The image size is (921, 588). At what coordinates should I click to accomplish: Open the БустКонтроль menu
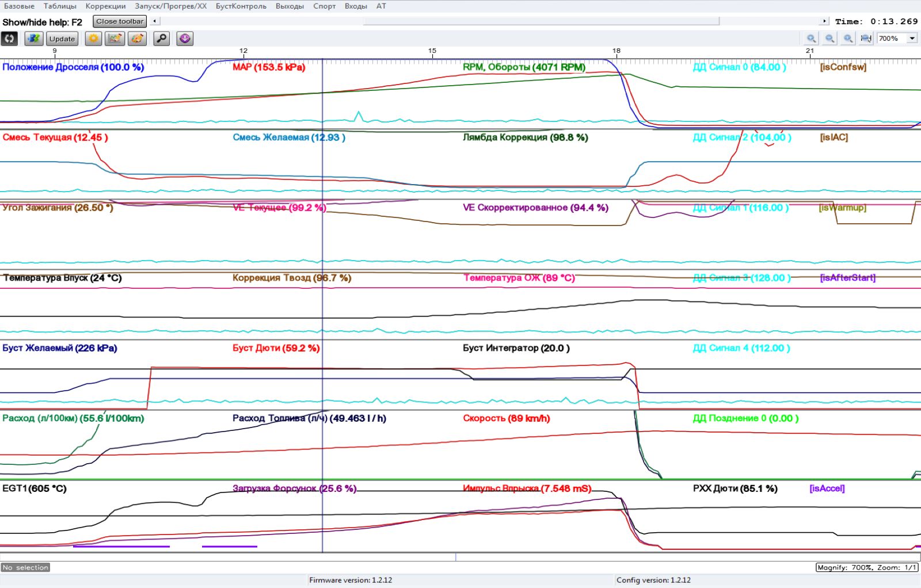coord(241,6)
